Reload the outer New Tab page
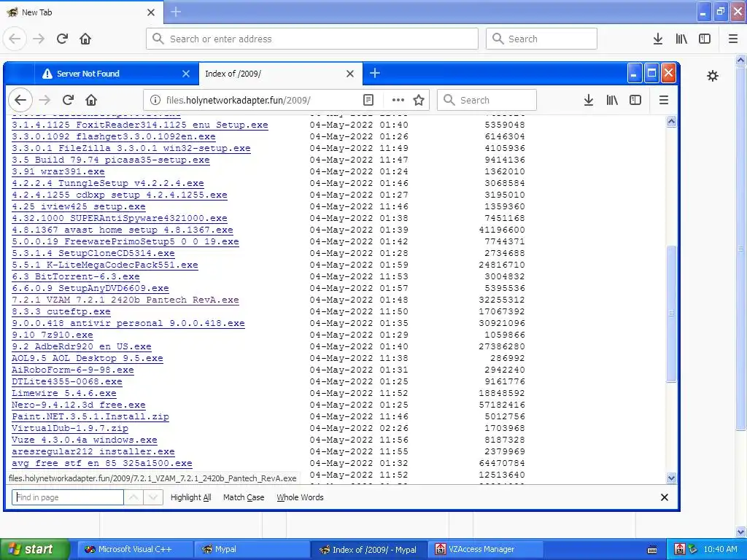 62,39
